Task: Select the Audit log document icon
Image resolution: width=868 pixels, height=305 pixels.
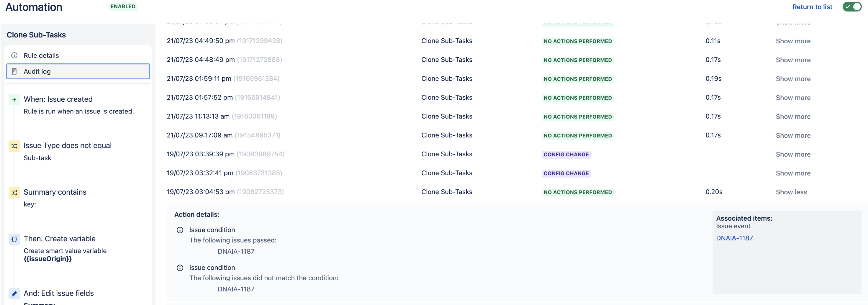Action: (14, 71)
